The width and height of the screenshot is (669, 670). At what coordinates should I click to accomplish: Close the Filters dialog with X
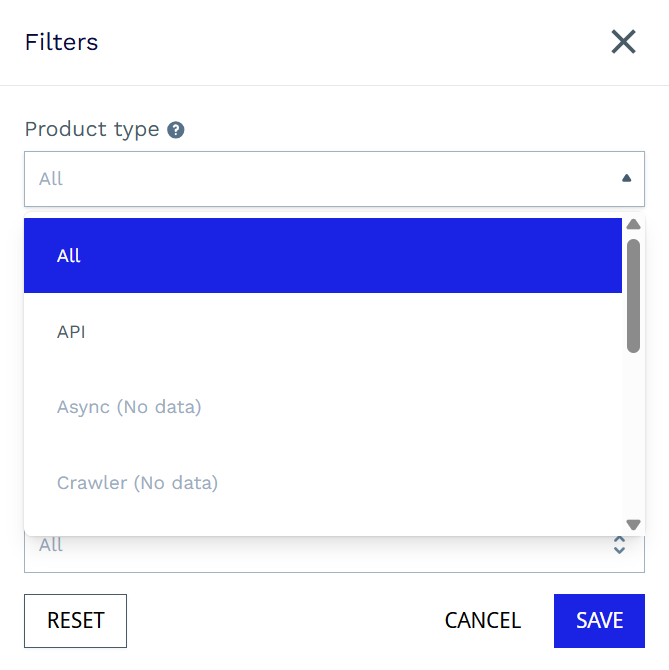(623, 42)
